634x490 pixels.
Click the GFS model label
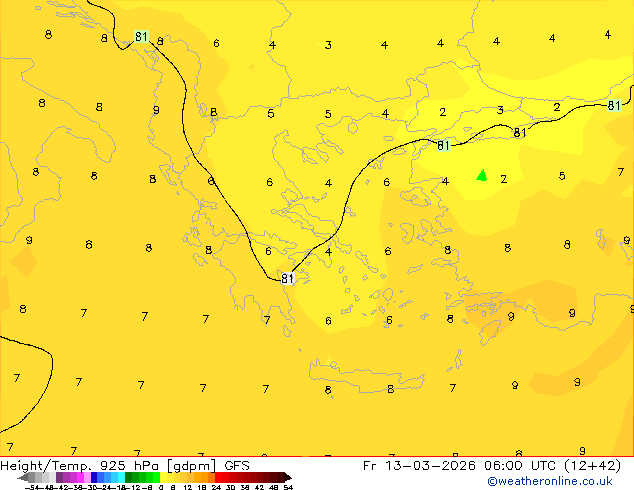tap(237, 465)
